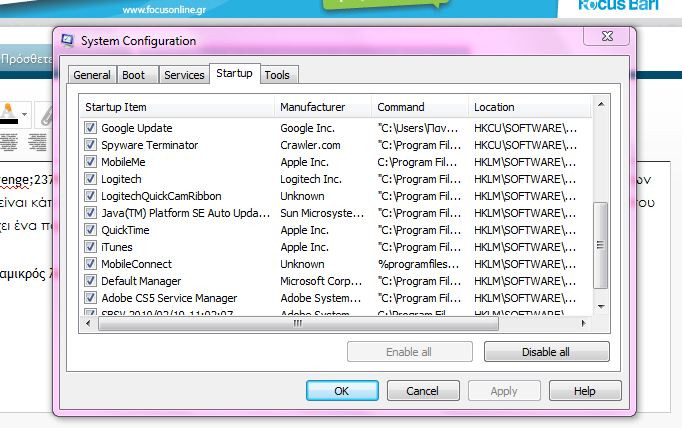Click the horizontal scrollbar left arrow

89,323
